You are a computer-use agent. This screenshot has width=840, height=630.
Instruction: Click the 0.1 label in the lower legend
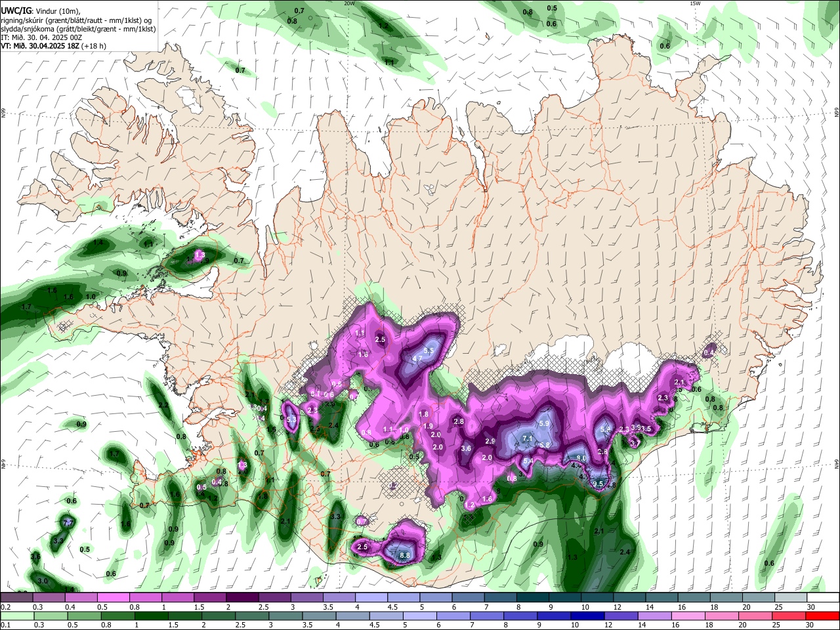pyautogui.click(x=5, y=625)
